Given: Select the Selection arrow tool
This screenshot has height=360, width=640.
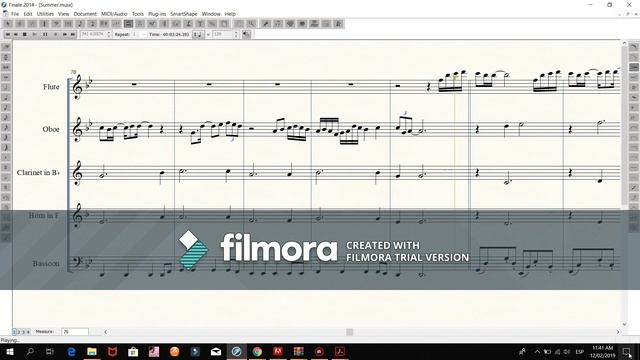Looking at the screenshot, I should [x=8, y=24].
